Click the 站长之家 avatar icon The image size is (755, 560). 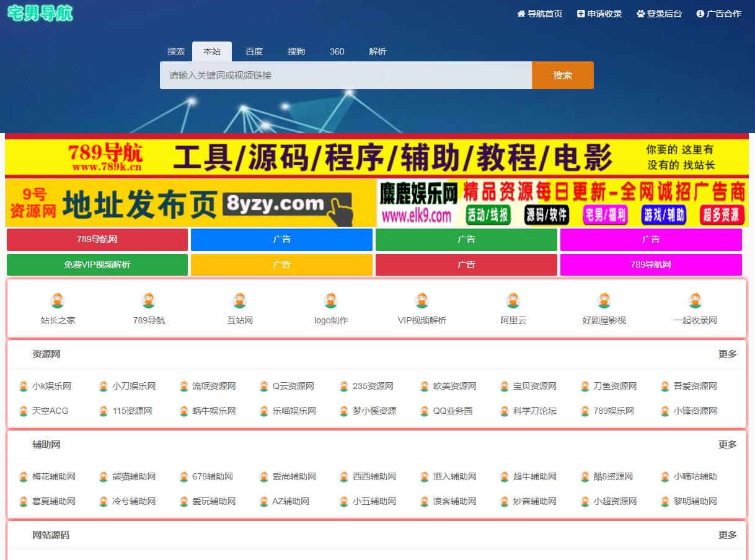(58, 301)
